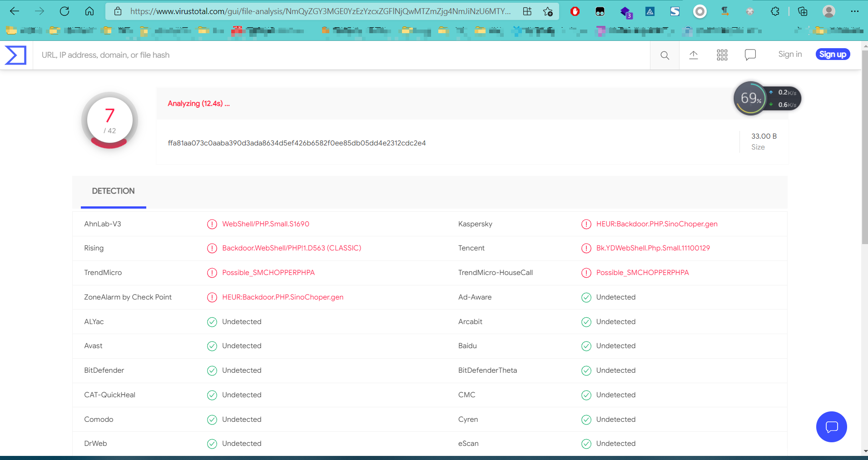Click the browser refresh icon
Image resolution: width=868 pixels, height=460 pixels.
[64, 11]
